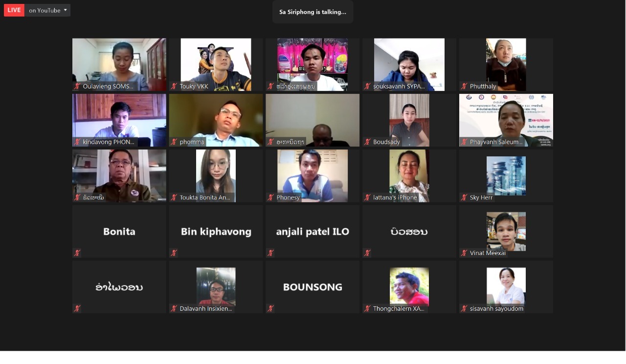This screenshot has width=626, height=364.
Task: Select Bin kiphavong participant tile
Action: pyautogui.click(x=216, y=232)
